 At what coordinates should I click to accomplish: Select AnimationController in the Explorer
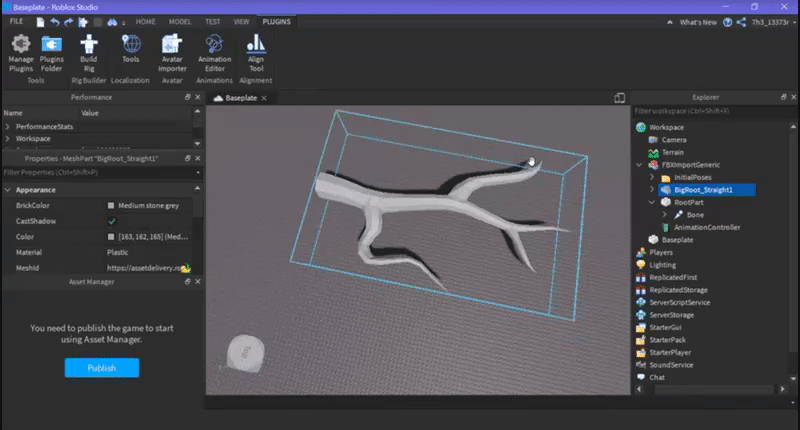click(x=707, y=227)
